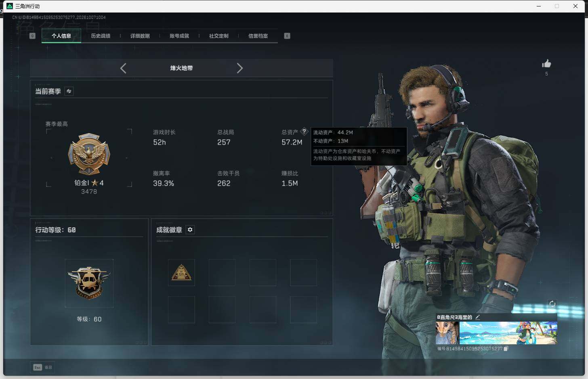Click the 等级：60 label under the badge
This screenshot has width=588, height=379.
pyautogui.click(x=89, y=319)
